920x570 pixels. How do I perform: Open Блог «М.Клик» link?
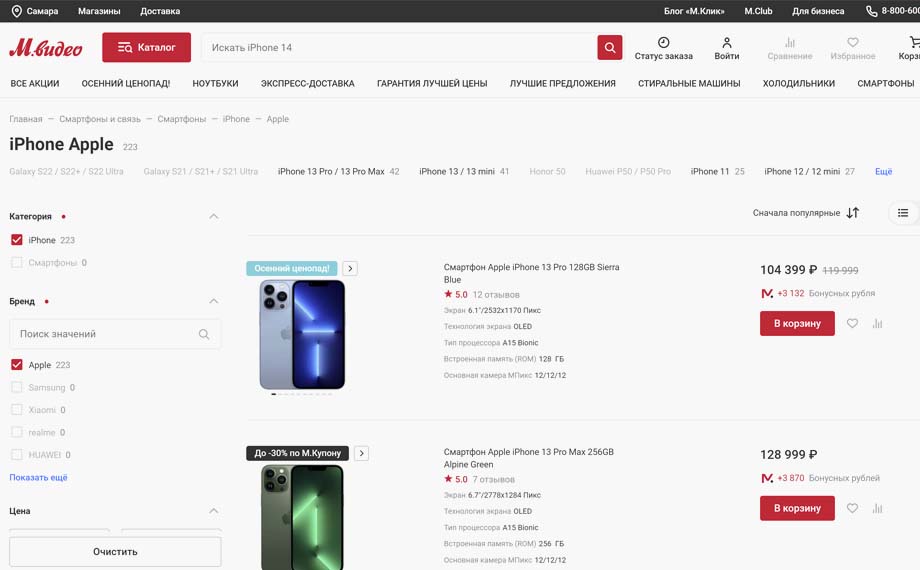[694, 11]
